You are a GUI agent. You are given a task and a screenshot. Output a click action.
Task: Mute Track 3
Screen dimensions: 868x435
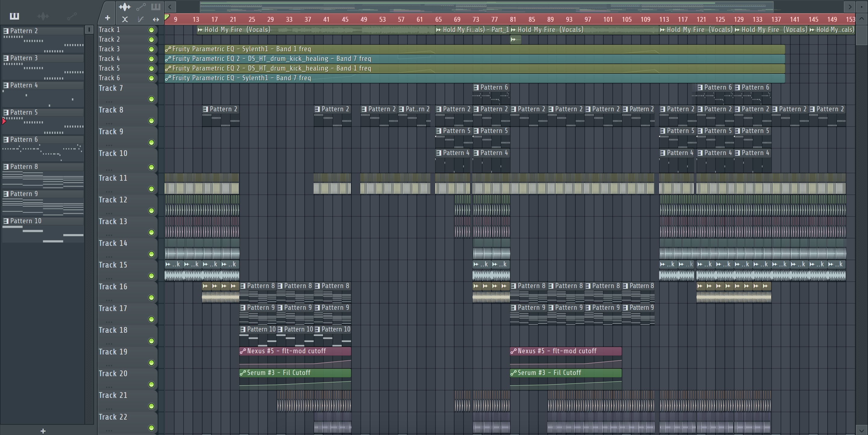152,49
